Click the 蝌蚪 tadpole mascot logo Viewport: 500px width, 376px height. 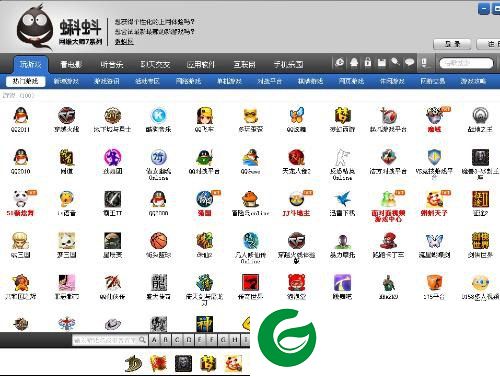click(x=35, y=27)
